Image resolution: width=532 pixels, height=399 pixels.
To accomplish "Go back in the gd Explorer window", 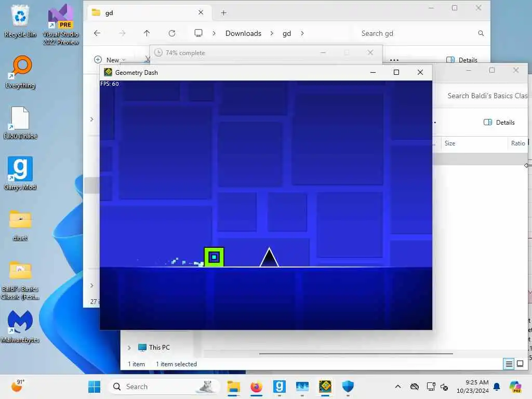I will pos(97,33).
